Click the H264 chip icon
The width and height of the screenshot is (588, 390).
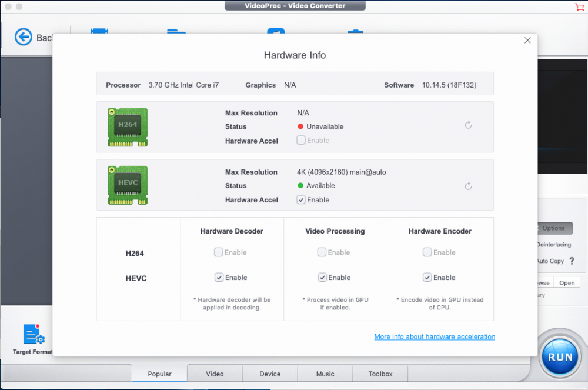[128, 127]
